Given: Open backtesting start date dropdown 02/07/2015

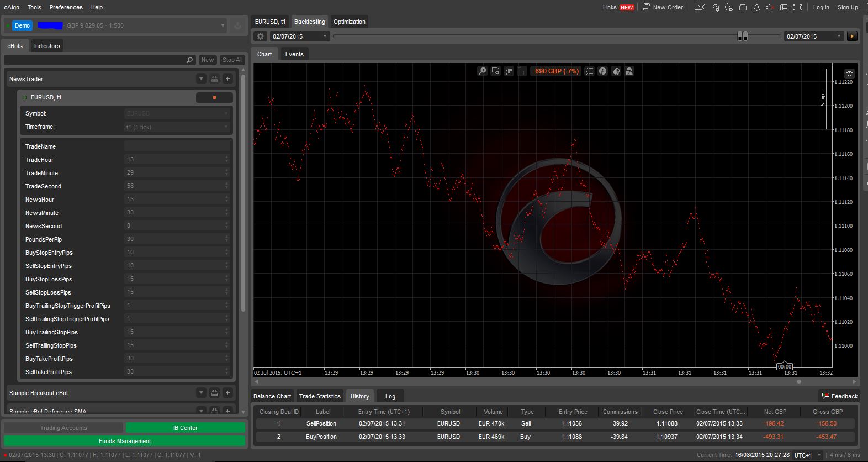Looking at the screenshot, I should pyautogui.click(x=300, y=36).
